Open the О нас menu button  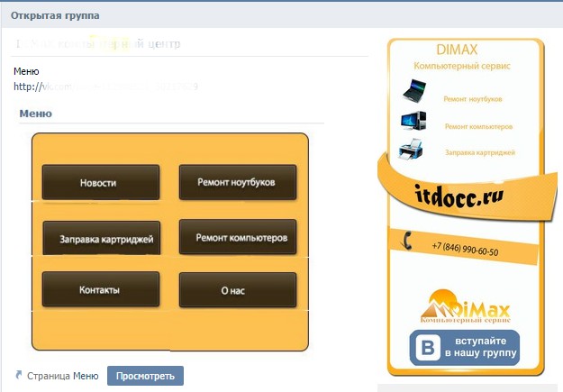coord(238,290)
